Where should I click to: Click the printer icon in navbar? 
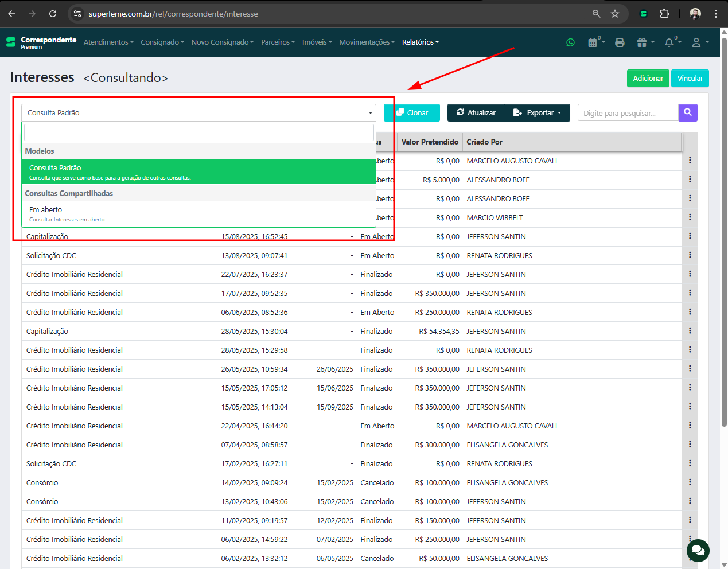point(620,42)
